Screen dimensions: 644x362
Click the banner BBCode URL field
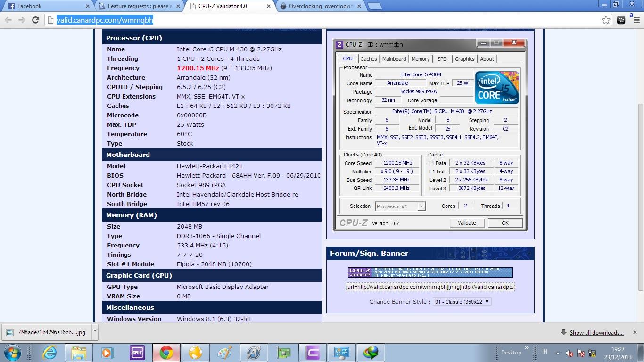[430, 287]
